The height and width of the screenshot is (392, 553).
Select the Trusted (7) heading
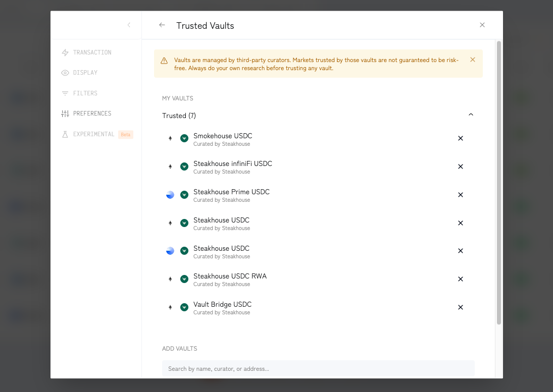[179, 116]
